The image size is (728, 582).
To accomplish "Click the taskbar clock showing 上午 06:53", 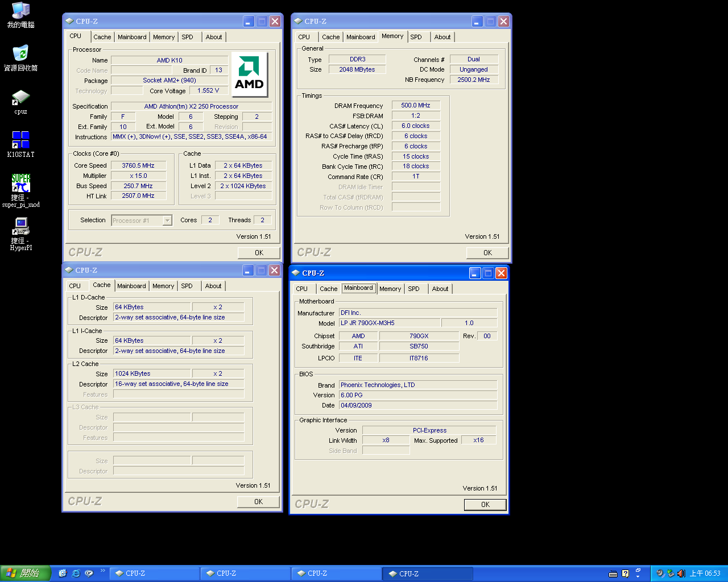I will coord(705,573).
